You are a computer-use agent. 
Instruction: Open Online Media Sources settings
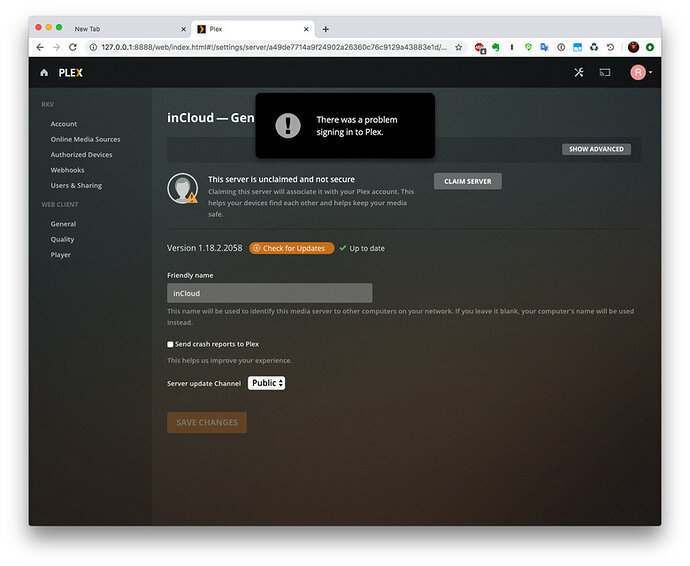85,140
